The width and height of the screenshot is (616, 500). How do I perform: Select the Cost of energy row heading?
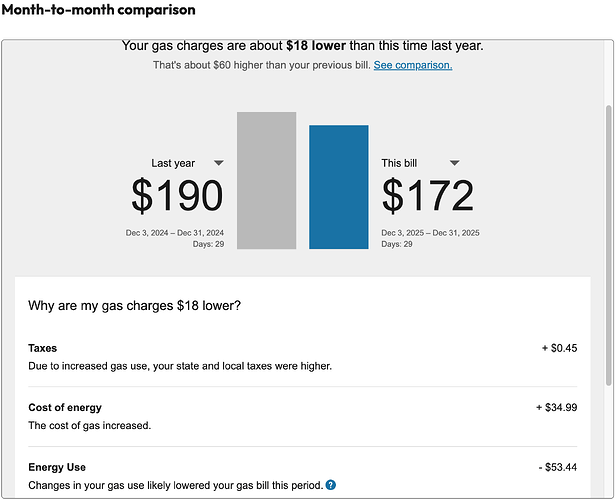65,408
